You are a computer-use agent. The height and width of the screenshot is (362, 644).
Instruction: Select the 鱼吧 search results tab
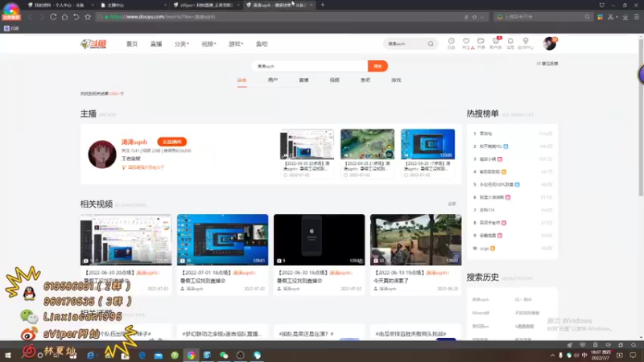(365, 80)
